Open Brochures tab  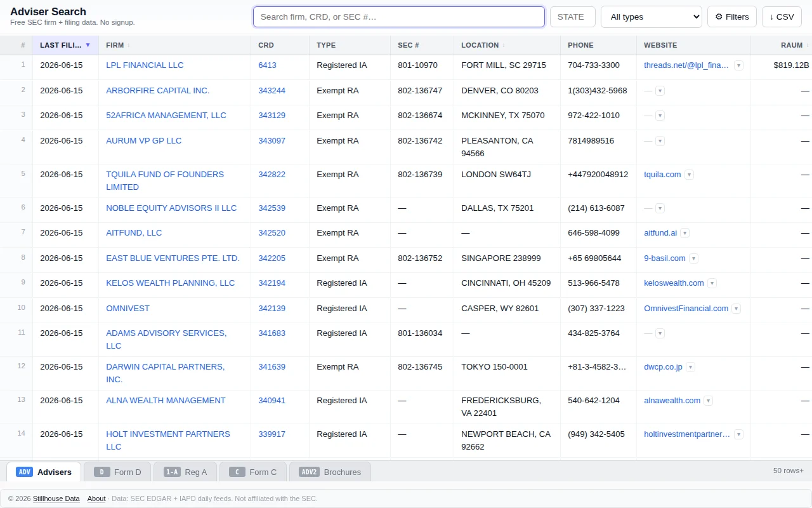pos(330,472)
